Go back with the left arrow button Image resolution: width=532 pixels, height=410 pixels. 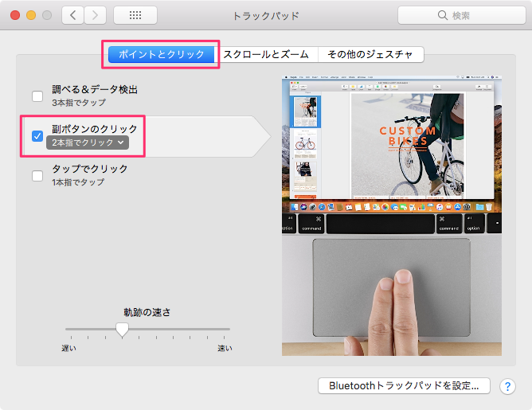[x=72, y=15]
